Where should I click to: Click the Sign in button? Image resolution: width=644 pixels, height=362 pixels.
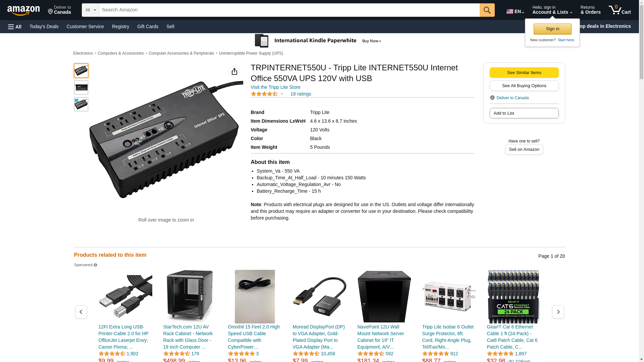[x=552, y=29]
